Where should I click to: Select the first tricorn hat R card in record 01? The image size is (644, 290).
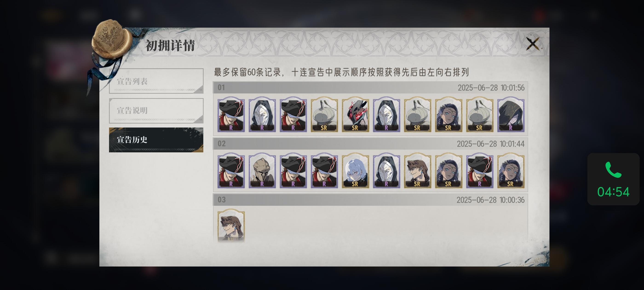tap(231, 114)
